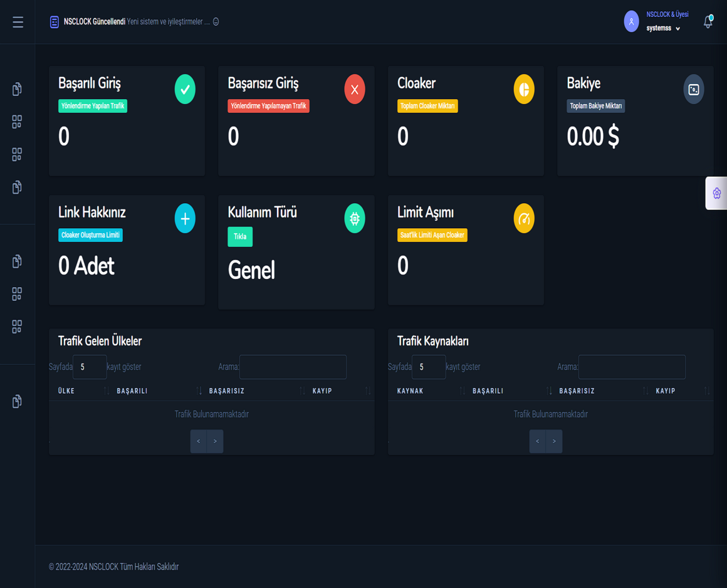The height and width of the screenshot is (588, 727).
Task: Click the Arama field in Trafik Gelen Ülkeler
Action: point(293,367)
